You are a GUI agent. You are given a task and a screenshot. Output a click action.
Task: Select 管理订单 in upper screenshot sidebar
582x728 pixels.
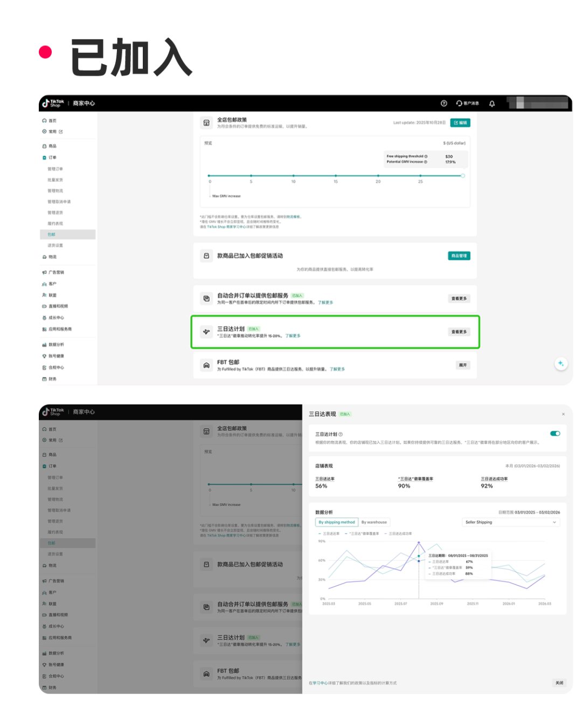(55, 169)
